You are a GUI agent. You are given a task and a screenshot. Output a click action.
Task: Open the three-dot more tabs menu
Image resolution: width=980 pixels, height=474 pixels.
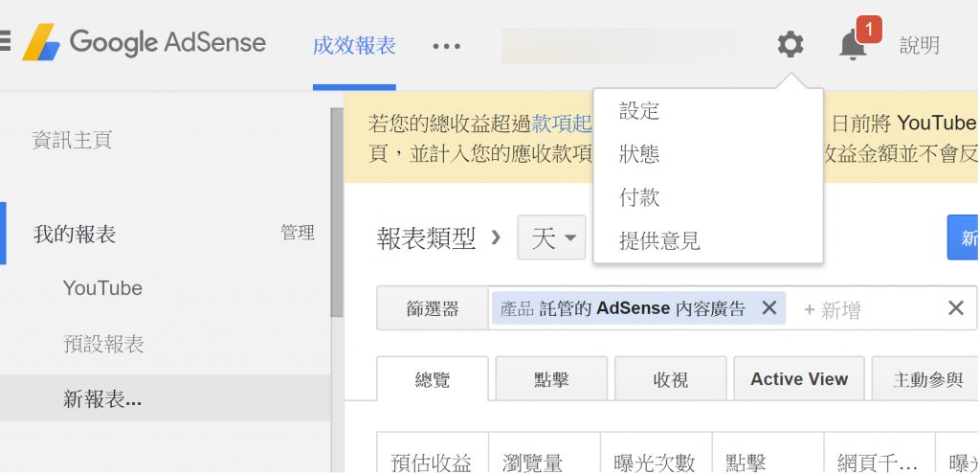[447, 46]
